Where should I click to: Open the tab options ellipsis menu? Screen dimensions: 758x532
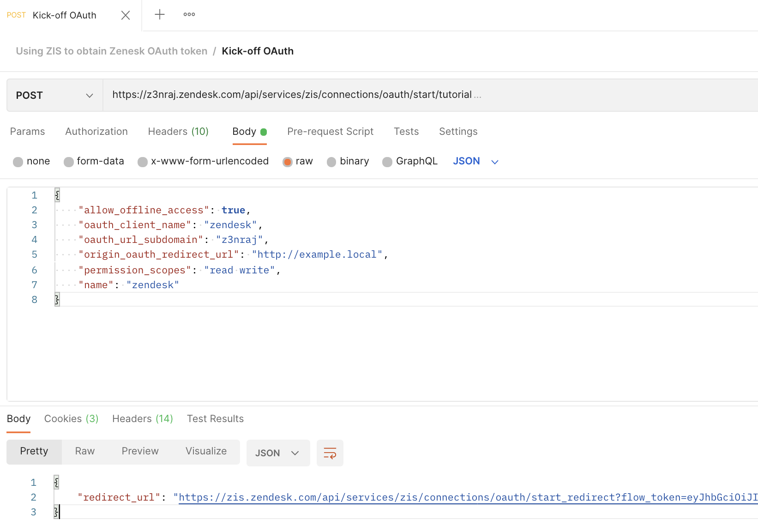pyautogui.click(x=189, y=15)
